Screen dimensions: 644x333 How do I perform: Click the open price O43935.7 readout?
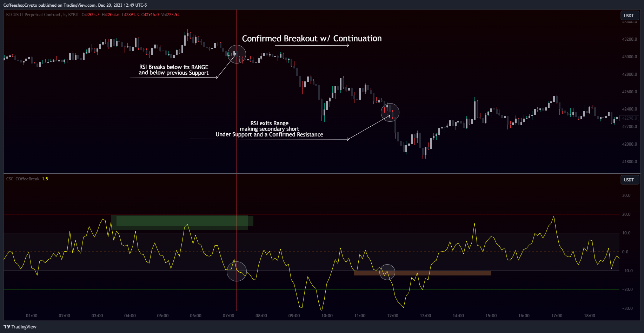tap(91, 15)
